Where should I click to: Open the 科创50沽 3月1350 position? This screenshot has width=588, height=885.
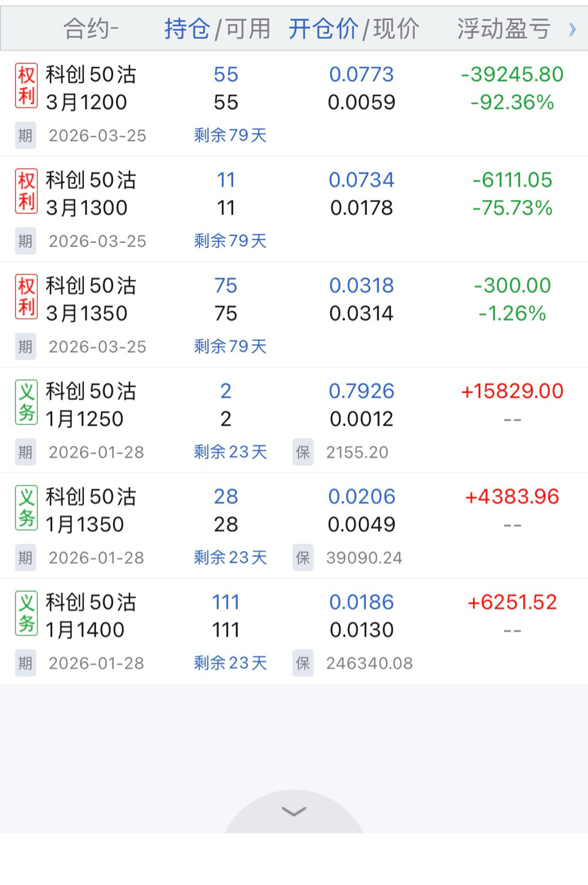(x=91, y=300)
